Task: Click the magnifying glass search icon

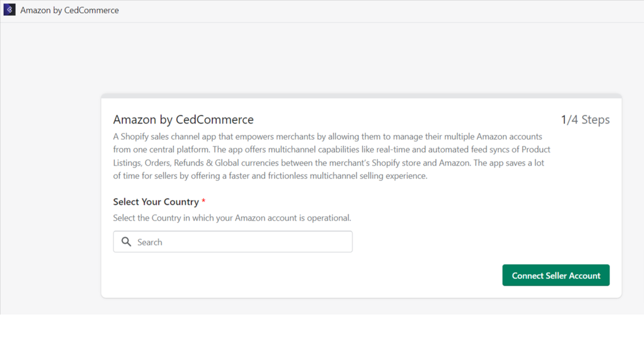Action: (x=126, y=242)
